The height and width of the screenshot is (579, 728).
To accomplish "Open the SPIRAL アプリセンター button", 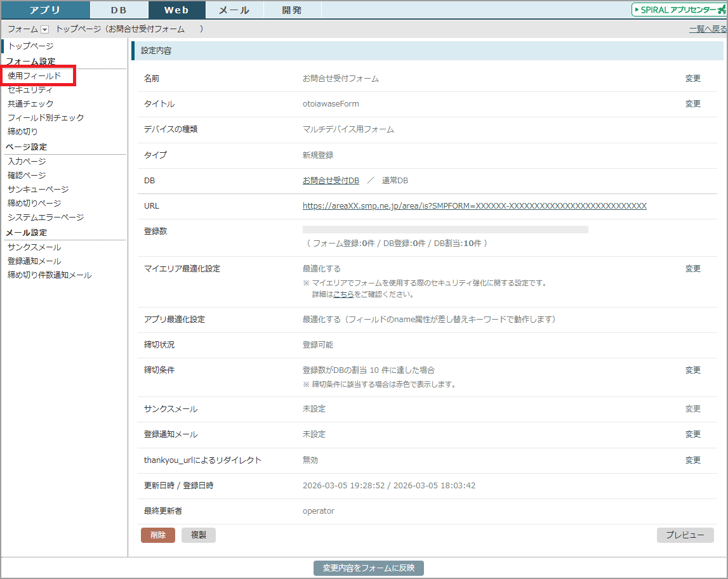I will 678,10.
